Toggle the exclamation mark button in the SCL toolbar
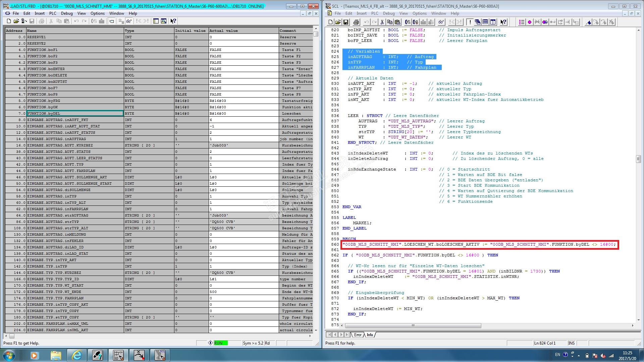 (x=470, y=22)
